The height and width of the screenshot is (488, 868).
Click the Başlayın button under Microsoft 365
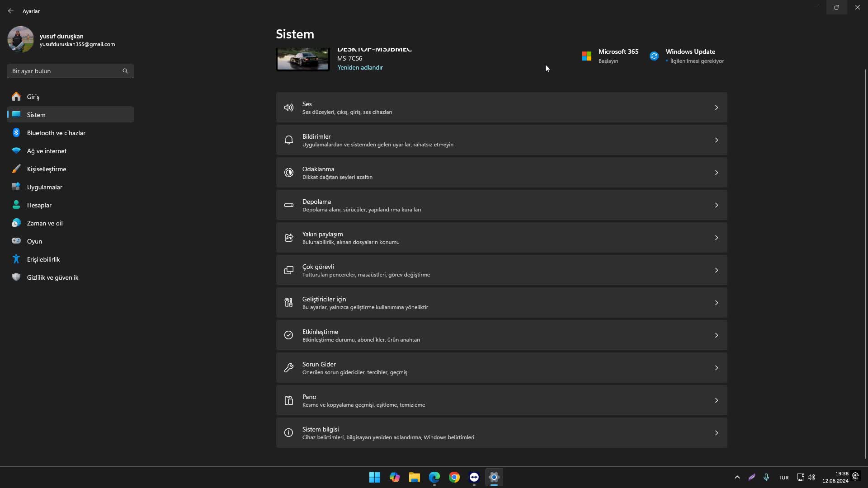click(609, 61)
